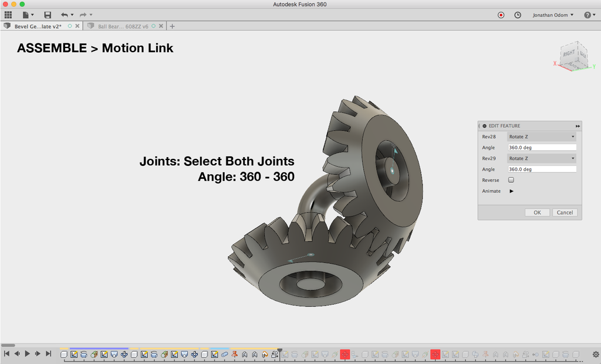This screenshot has height=364, width=601.
Task: Click the joint glyph on the lower gear
Action: 311,254
